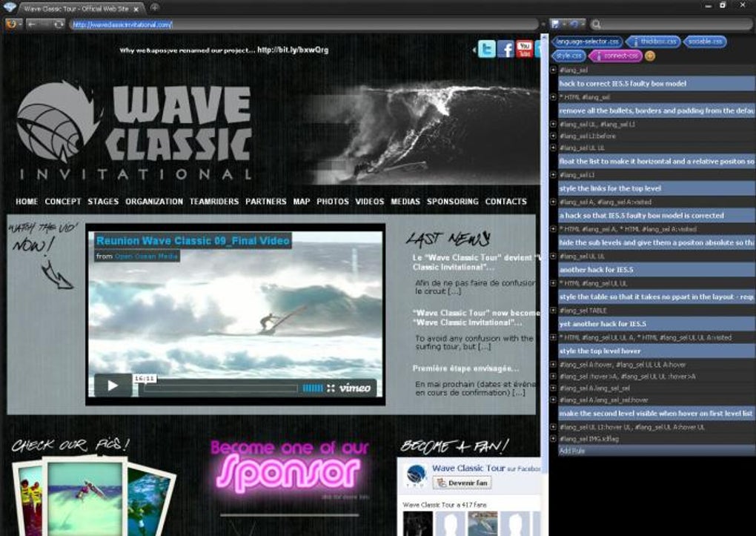Click the diamond app logo icon
The width and height of the screenshot is (756, 536).
point(9,7)
